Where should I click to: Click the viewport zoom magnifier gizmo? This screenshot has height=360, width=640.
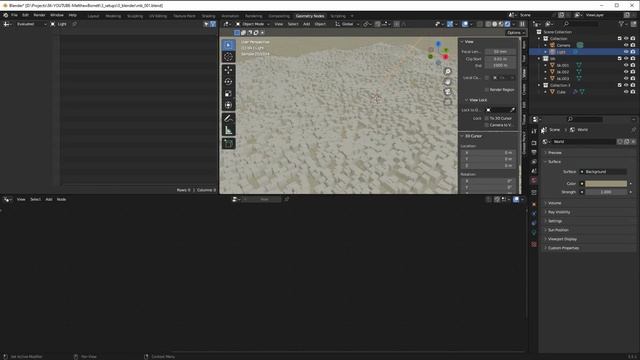pyautogui.click(x=448, y=71)
